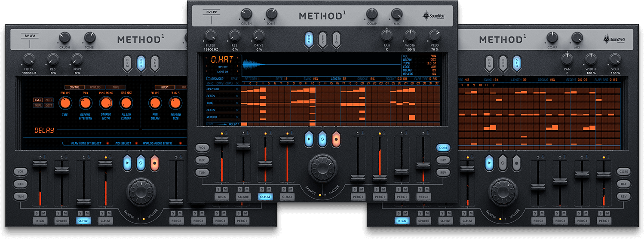Image resolution: width=644 pixels, height=239 pixels.
Task: Solo the KICK channel in center window
Action: pos(218,189)
